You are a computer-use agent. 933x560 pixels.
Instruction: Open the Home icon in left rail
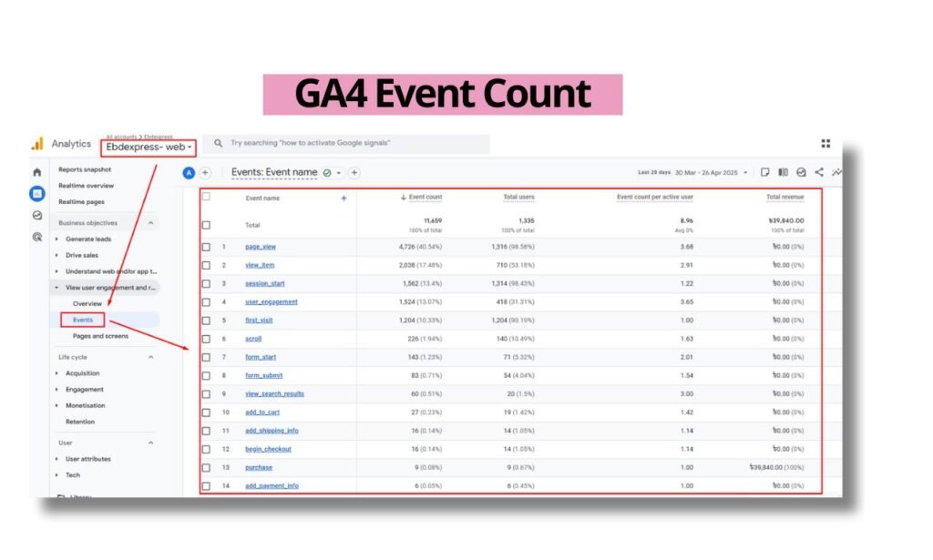click(37, 172)
